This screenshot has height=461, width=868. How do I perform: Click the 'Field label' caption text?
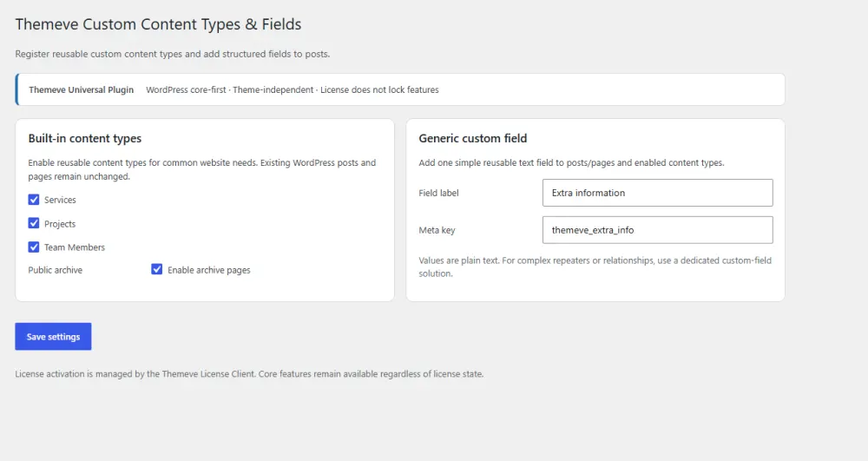click(438, 193)
